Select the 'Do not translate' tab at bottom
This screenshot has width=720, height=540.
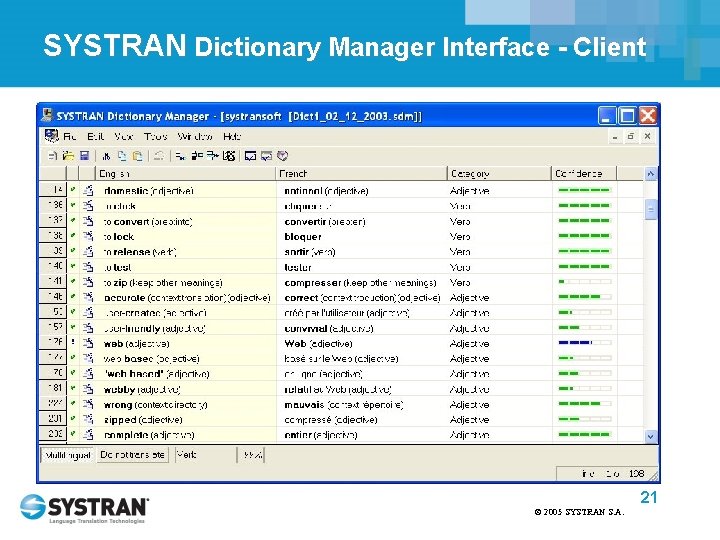133,455
